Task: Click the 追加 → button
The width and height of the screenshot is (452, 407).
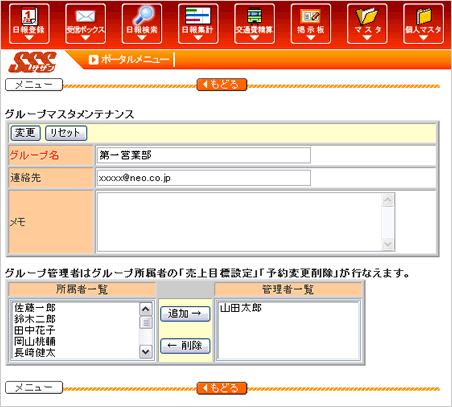Action: (185, 314)
